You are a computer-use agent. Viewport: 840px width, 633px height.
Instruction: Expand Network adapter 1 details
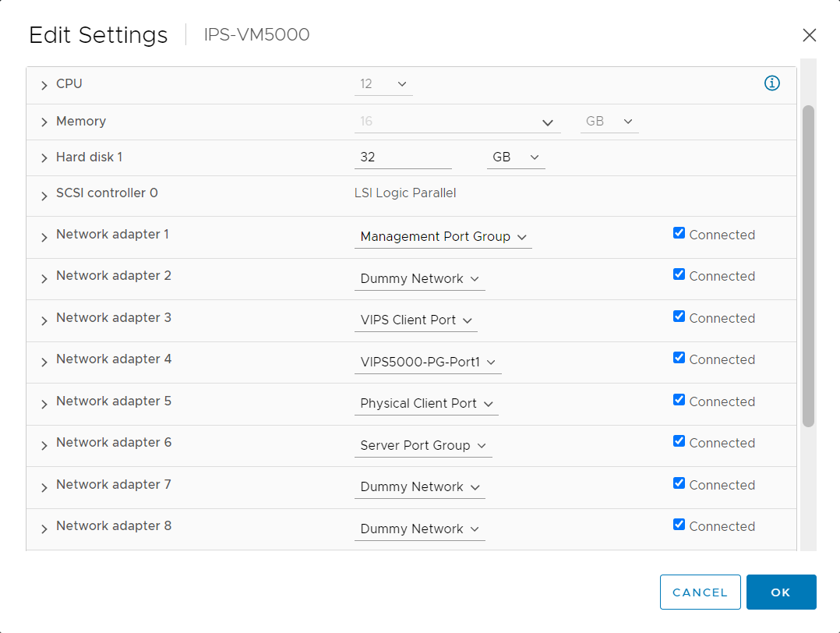(44, 238)
